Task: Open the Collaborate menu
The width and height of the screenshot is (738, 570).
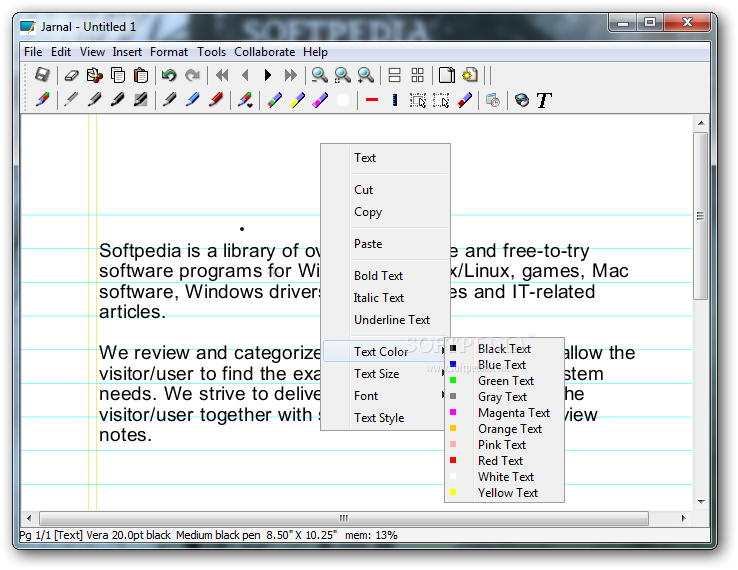Action: pos(265,52)
